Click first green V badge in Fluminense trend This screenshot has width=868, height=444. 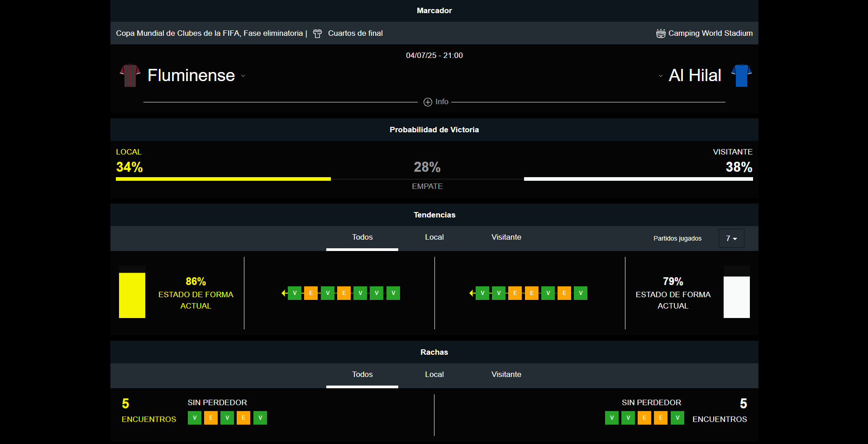click(x=295, y=293)
